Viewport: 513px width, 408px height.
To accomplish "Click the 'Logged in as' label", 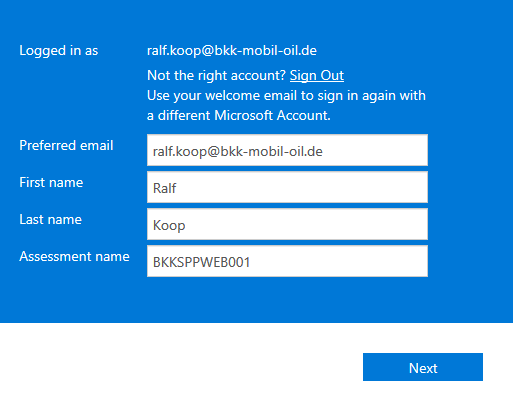I will click(59, 51).
